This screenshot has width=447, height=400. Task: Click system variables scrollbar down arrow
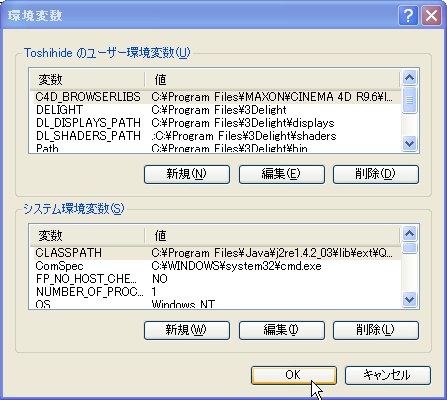tap(409, 299)
